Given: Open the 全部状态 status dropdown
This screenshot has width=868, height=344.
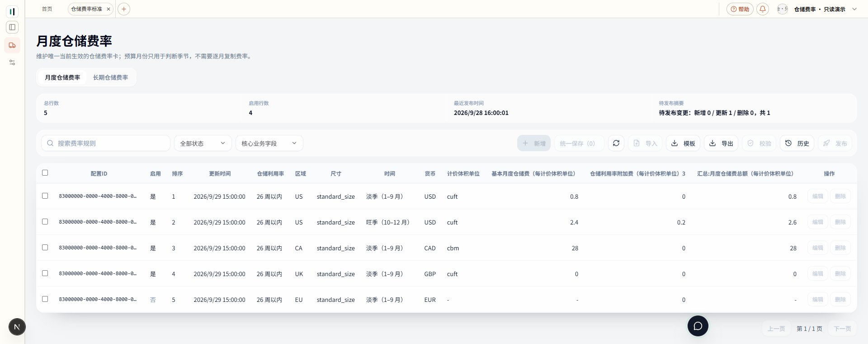Looking at the screenshot, I should pos(203,143).
